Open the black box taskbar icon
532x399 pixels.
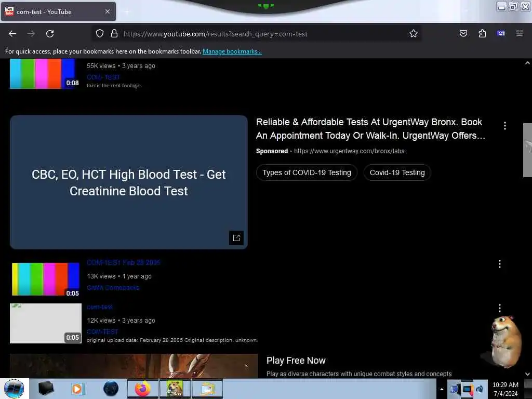point(46,389)
